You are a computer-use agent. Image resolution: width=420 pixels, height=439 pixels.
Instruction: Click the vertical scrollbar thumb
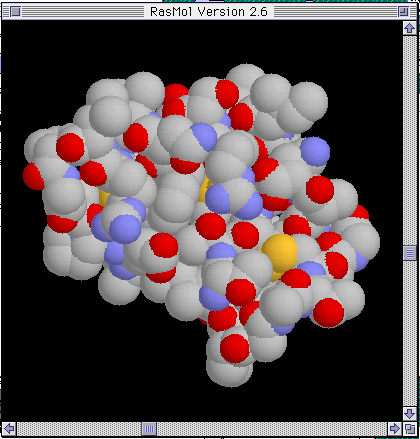coord(410,253)
